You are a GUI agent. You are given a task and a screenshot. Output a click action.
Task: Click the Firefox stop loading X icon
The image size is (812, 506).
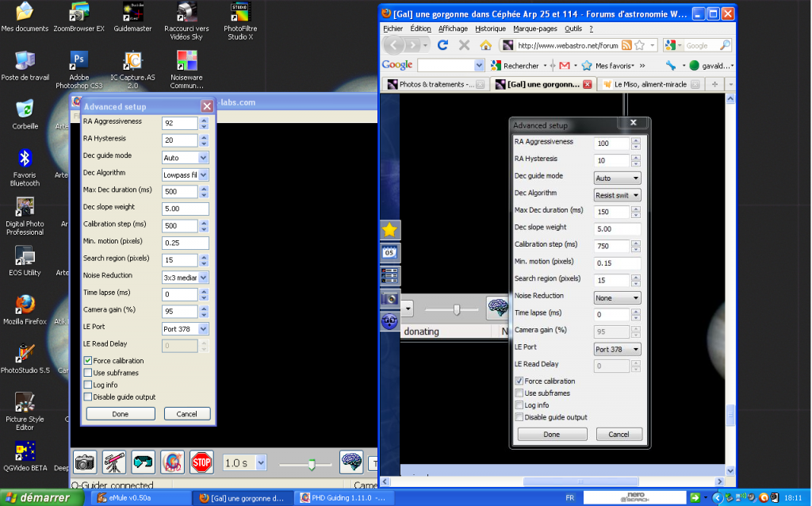coord(465,45)
